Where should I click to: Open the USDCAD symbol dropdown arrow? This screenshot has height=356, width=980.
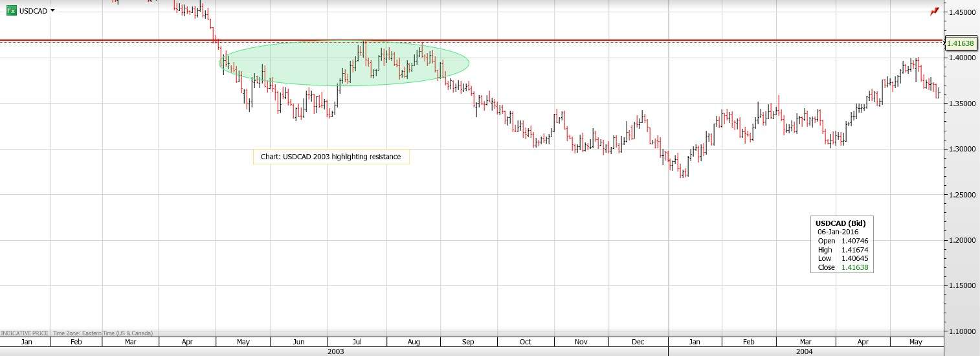coord(52,11)
